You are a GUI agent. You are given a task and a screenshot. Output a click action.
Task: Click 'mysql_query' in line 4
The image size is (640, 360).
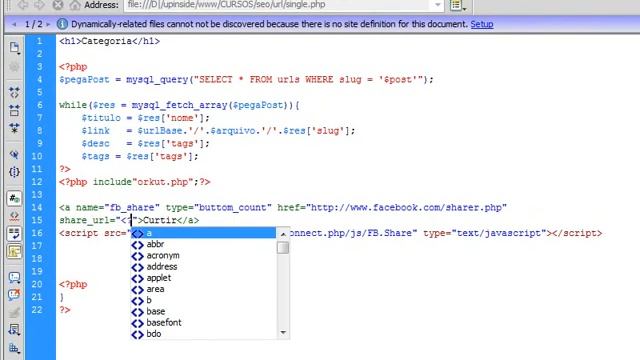pos(157,80)
